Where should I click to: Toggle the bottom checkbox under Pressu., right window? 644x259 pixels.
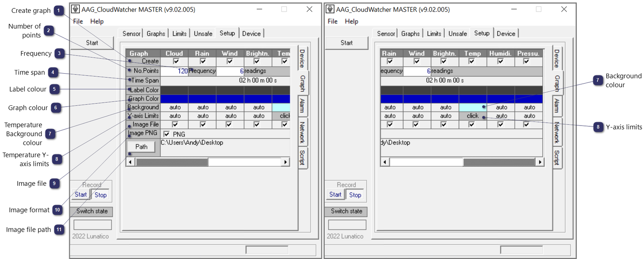click(x=526, y=124)
